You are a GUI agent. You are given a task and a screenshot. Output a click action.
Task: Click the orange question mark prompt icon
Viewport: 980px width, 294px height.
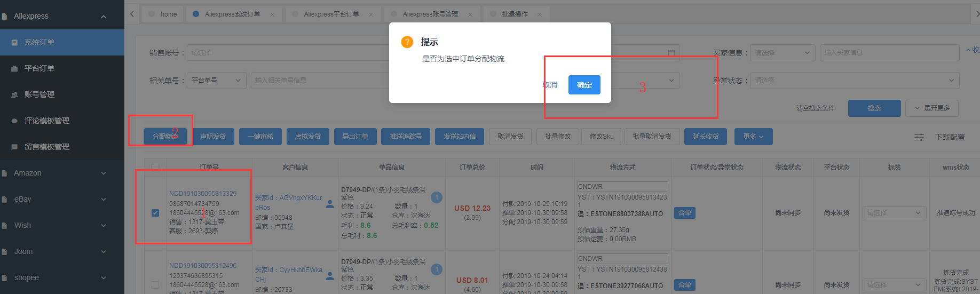(x=407, y=42)
